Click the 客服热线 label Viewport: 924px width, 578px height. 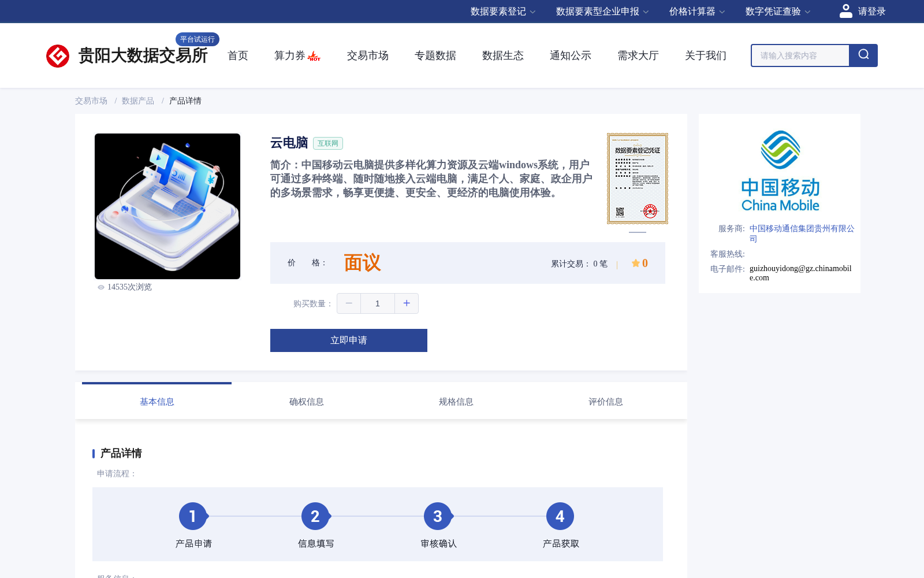(728, 254)
